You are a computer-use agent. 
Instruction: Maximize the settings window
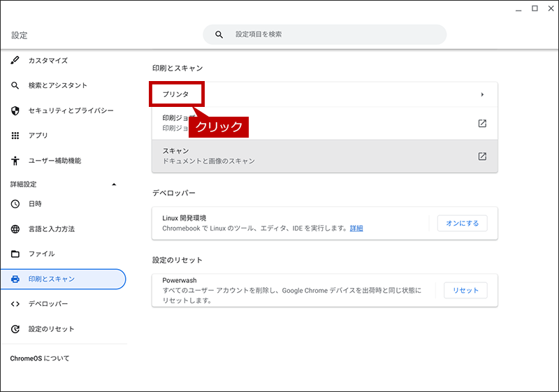point(535,8)
